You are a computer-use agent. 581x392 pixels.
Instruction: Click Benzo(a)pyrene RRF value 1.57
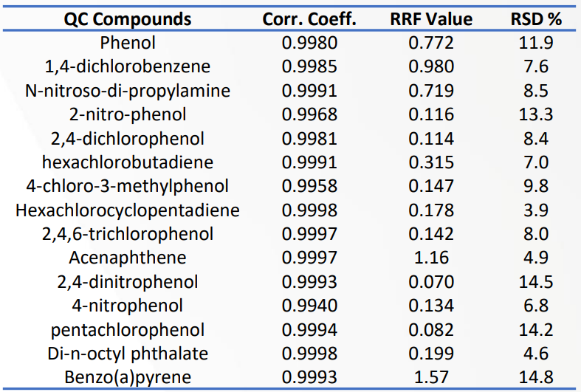(431, 377)
